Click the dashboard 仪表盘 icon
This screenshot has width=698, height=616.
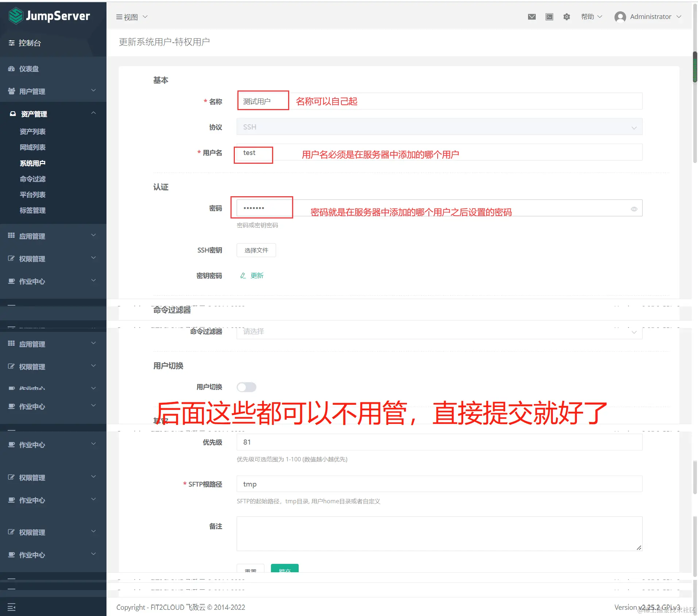pyautogui.click(x=12, y=69)
